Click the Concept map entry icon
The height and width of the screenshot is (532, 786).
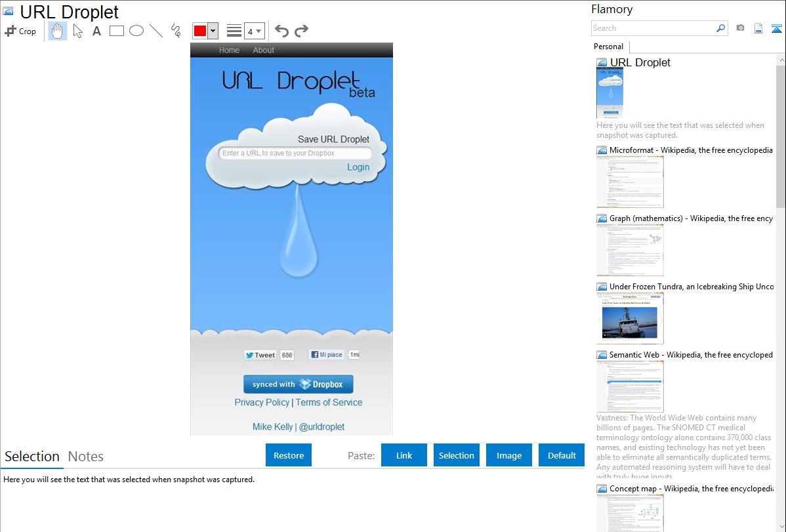(x=602, y=488)
